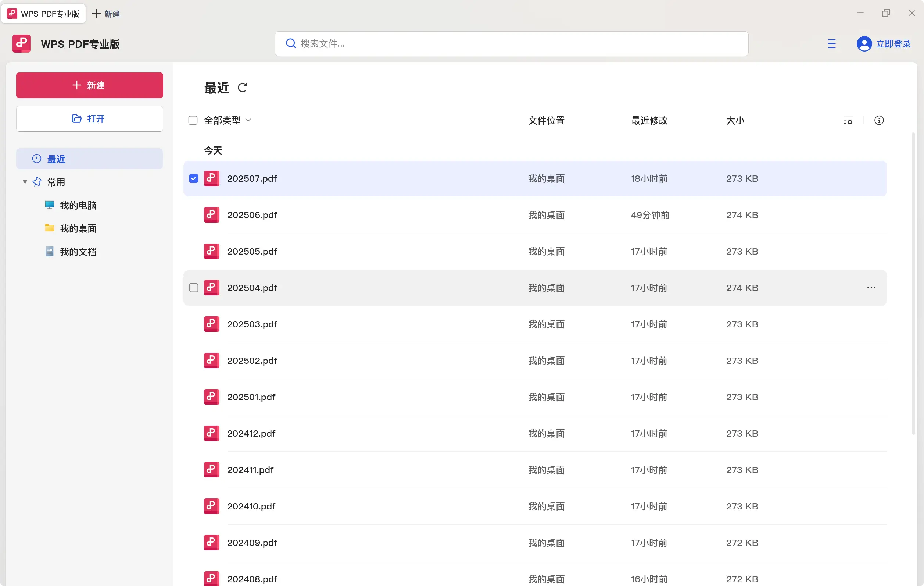Click the 立即登录 link
This screenshot has height=586, width=924.
point(893,43)
